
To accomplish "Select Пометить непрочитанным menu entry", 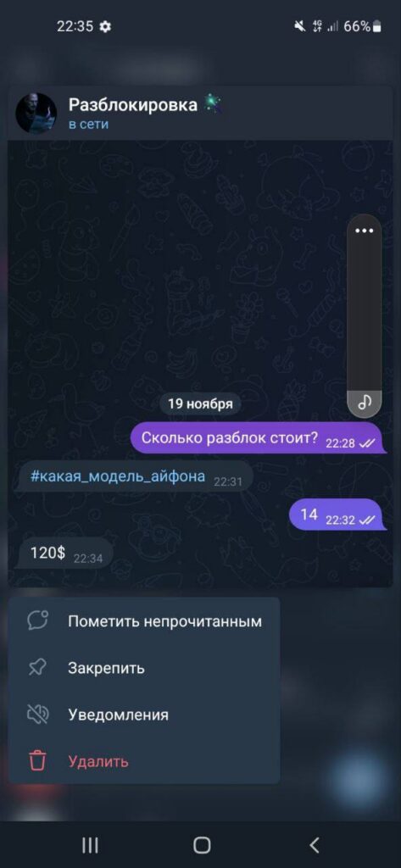I will coord(144,621).
